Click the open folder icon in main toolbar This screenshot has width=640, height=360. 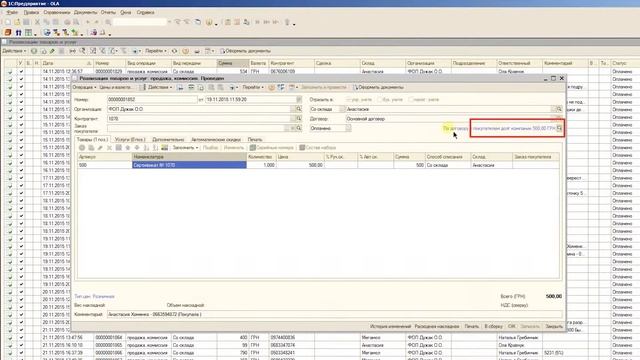(17, 22)
